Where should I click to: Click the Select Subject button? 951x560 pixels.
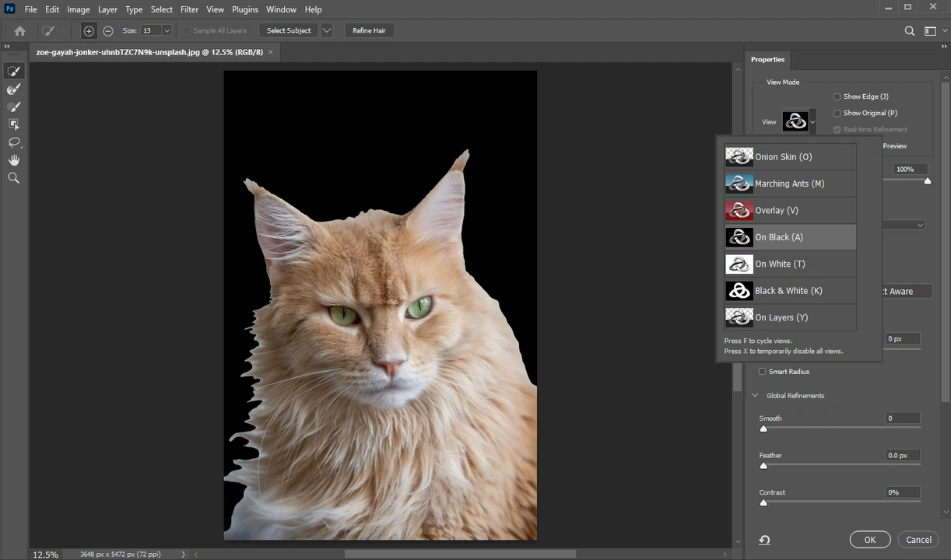(289, 30)
